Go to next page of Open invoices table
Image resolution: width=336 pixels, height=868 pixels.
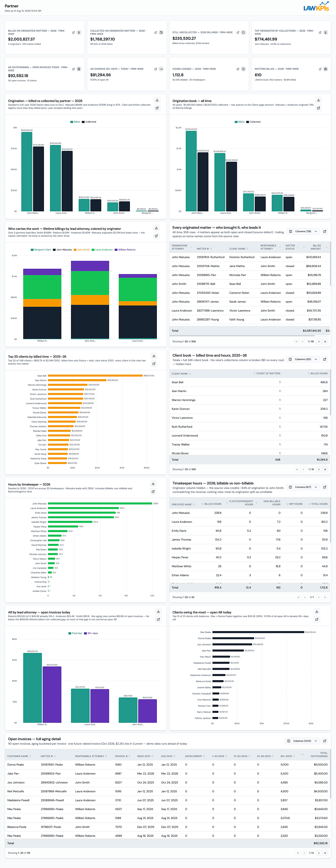point(319,853)
